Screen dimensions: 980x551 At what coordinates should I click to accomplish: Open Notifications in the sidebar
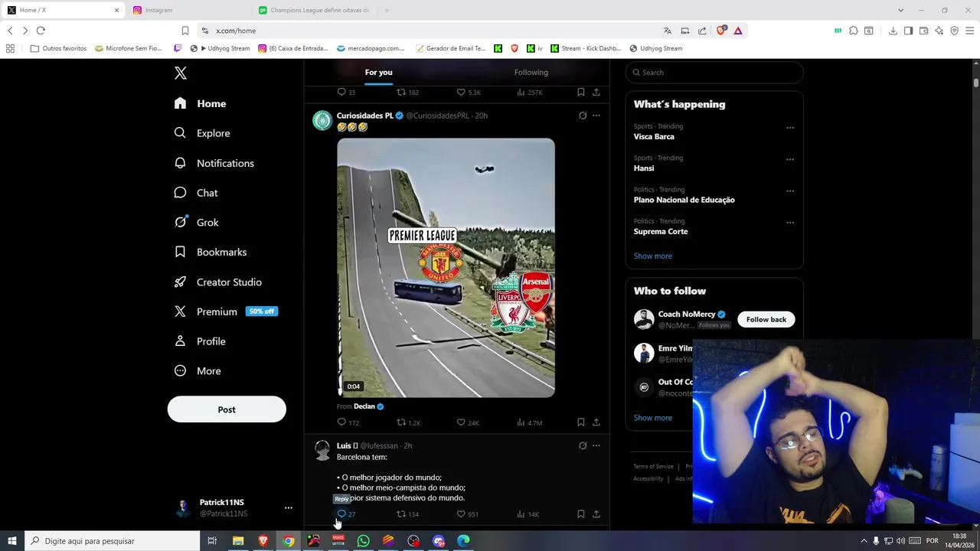[x=214, y=163]
